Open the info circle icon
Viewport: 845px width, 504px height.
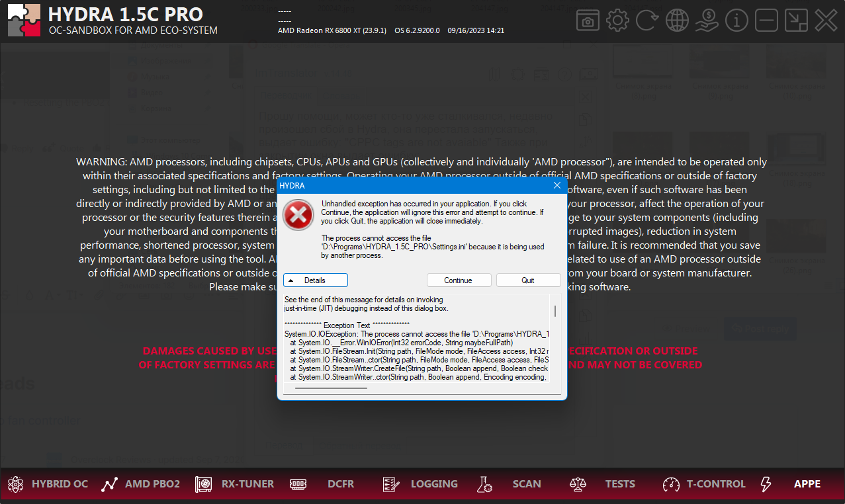click(x=736, y=21)
